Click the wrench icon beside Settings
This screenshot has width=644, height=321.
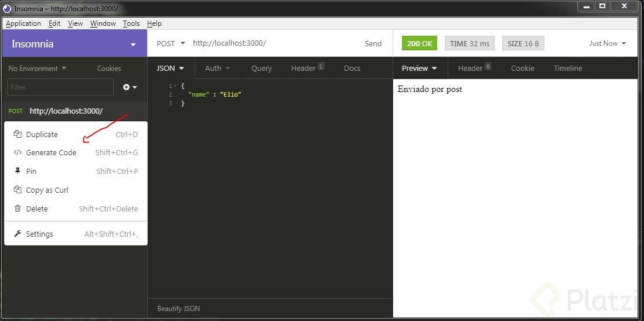coord(17,234)
